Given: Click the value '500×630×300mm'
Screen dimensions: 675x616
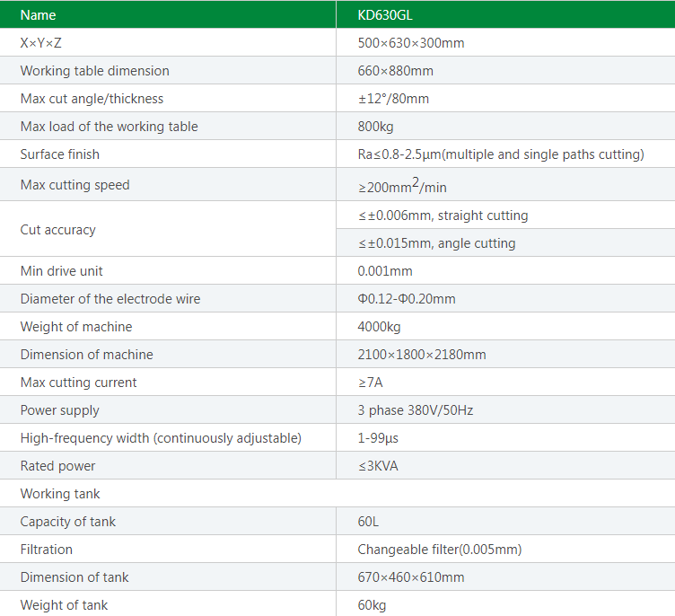Looking at the screenshot, I should pos(411,43).
